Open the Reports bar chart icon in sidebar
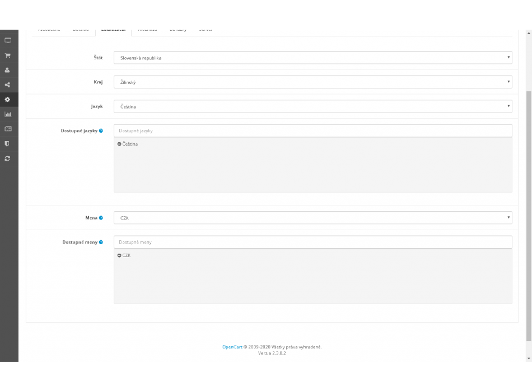Screen dimensions: 532x392 pos(8,114)
